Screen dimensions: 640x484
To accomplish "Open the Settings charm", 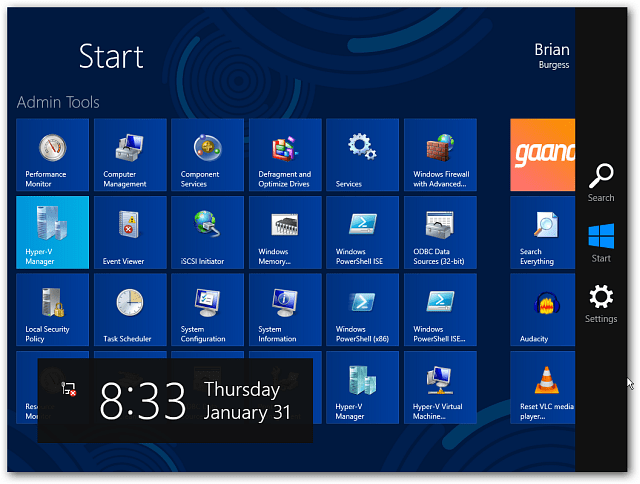I will click(x=601, y=304).
